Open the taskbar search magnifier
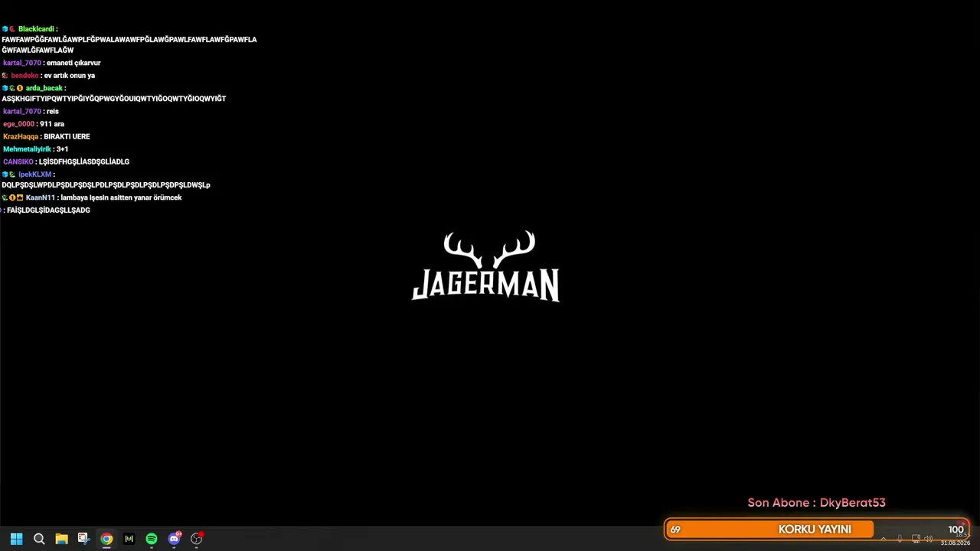980x551 pixels. tap(39, 539)
